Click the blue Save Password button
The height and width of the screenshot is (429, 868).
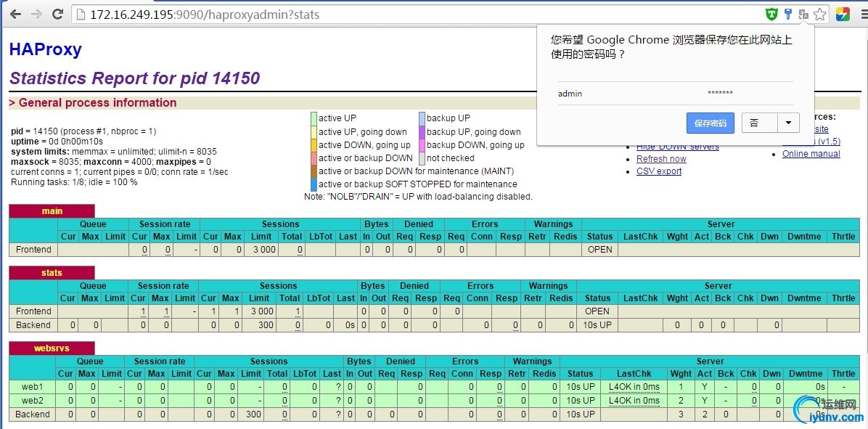pyautogui.click(x=711, y=123)
